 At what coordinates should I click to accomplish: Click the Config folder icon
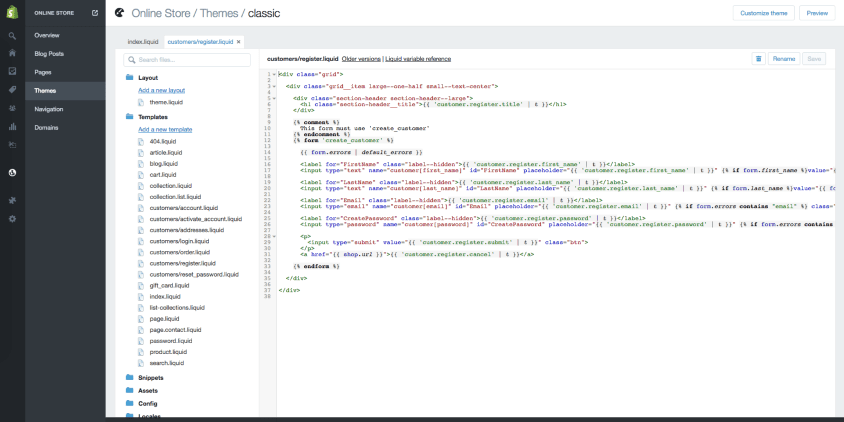tap(129, 403)
